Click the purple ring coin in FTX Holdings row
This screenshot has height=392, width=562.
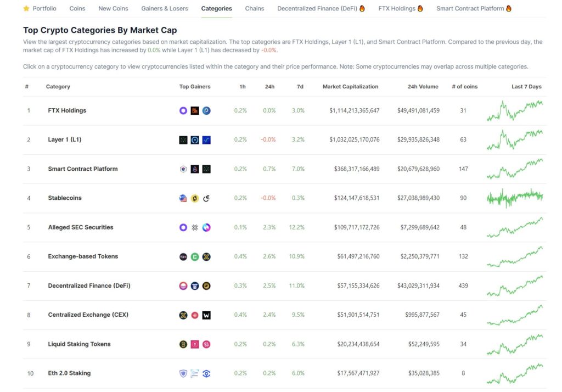point(183,110)
